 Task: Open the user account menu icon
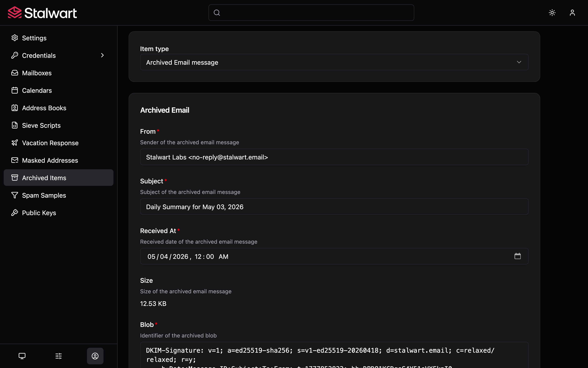tap(572, 13)
